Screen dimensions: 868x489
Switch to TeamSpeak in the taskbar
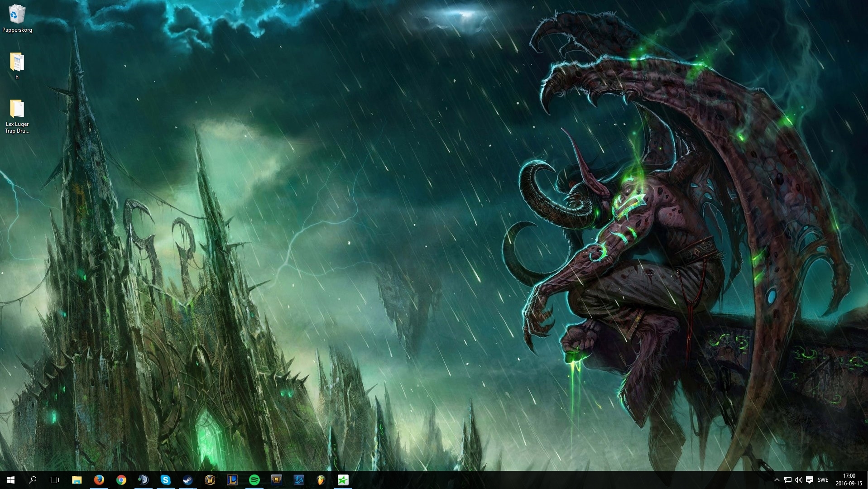coord(143,480)
